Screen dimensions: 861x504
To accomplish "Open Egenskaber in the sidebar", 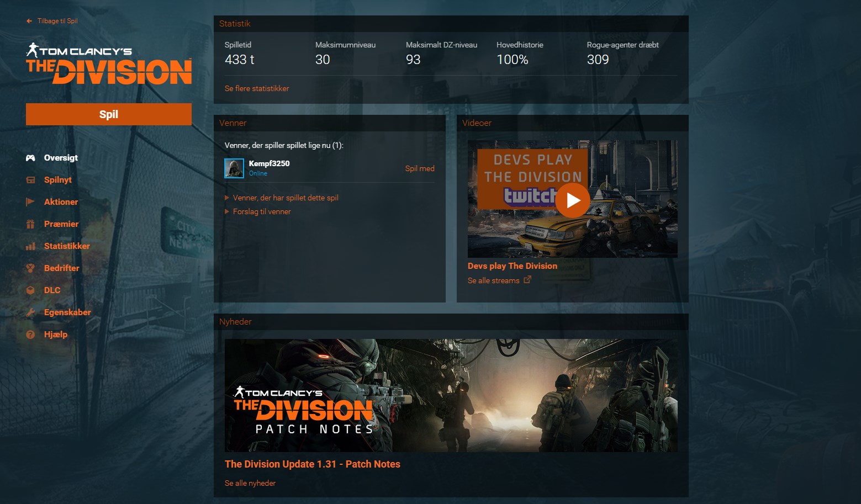I will 67,312.
